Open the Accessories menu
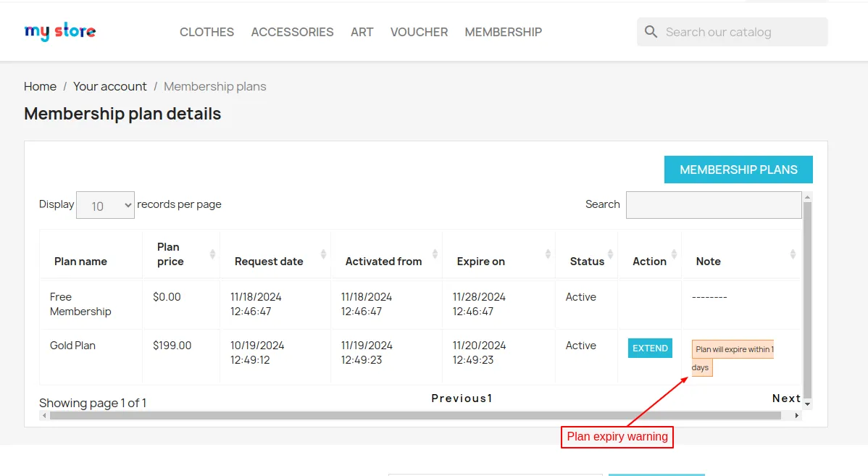 pos(292,32)
